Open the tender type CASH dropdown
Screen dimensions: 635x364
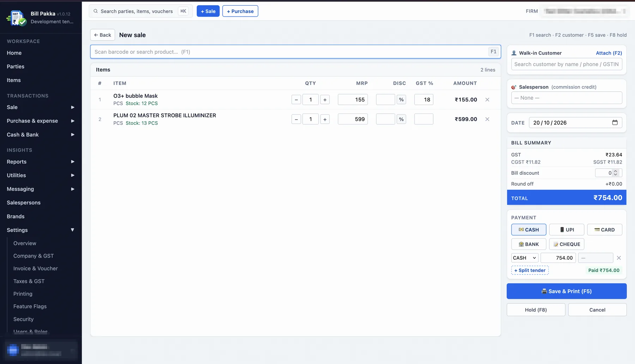click(x=525, y=258)
